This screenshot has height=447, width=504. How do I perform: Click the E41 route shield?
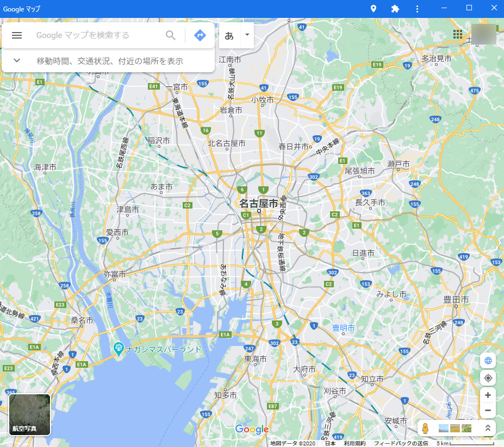pos(154,86)
